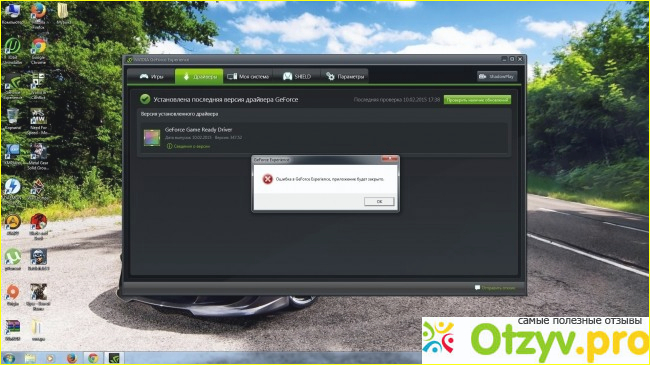Click the GeForce Game Ready Driver thumbnail

[152, 138]
